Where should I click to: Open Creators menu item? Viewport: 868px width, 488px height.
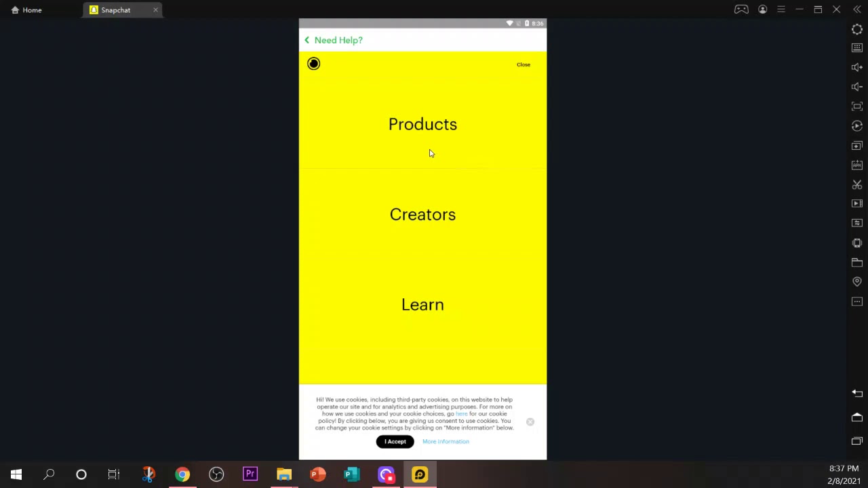[422, 214]
